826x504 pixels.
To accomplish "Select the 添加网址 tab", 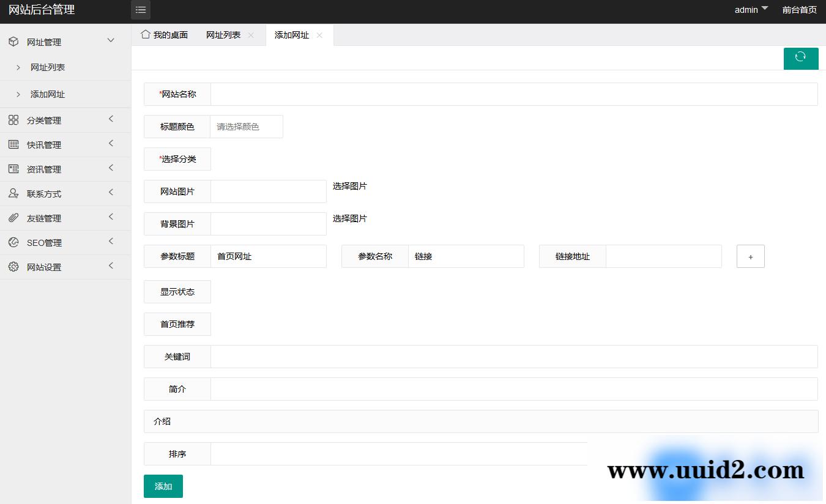I will 291,35.
